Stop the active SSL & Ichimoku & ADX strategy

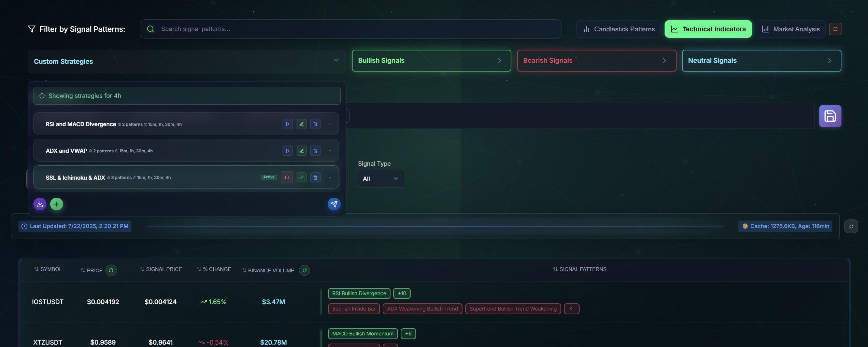coord(287,177)
